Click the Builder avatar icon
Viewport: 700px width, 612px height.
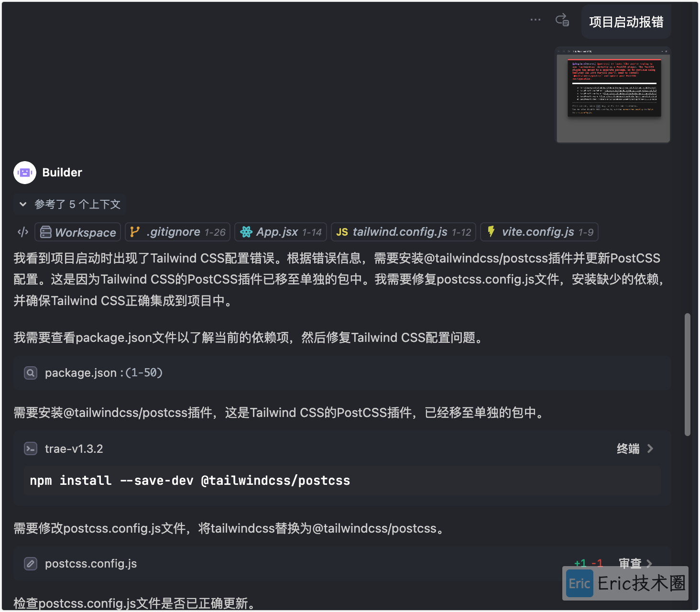[x=25, y=173]
